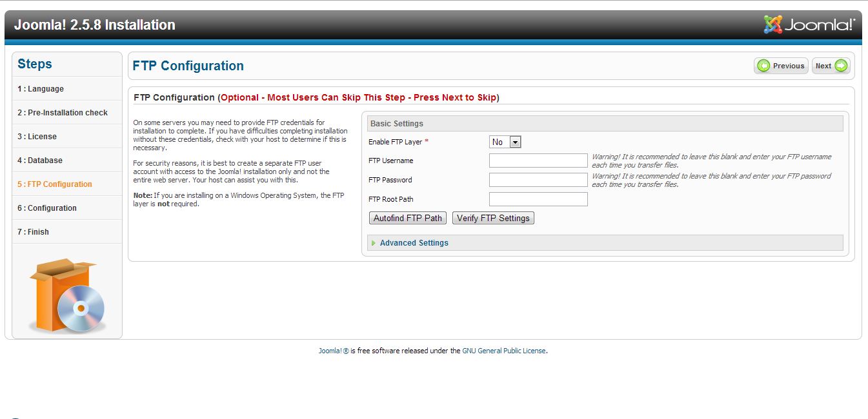Focus the FTP Password field
868x419 pixels.
click(x=538, y=180)
